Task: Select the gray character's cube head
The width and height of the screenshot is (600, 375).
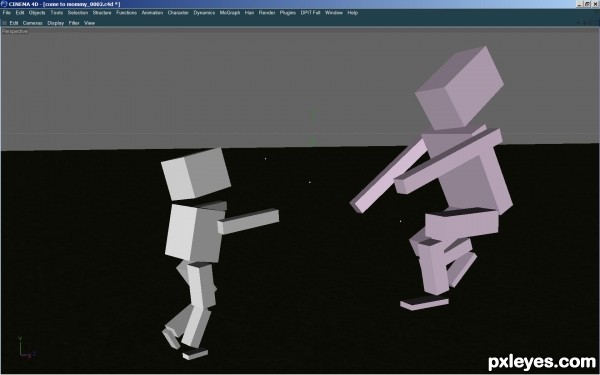Action: (x=196, y=174)
